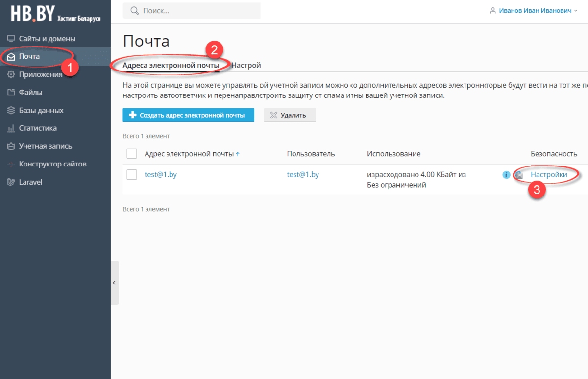Click the Account icon beside Учетная запись
Screen dimensions: 588x379
11,146
